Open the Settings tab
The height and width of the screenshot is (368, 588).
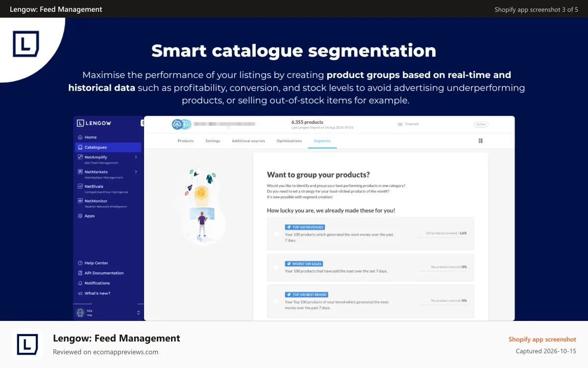coord(213,141)
